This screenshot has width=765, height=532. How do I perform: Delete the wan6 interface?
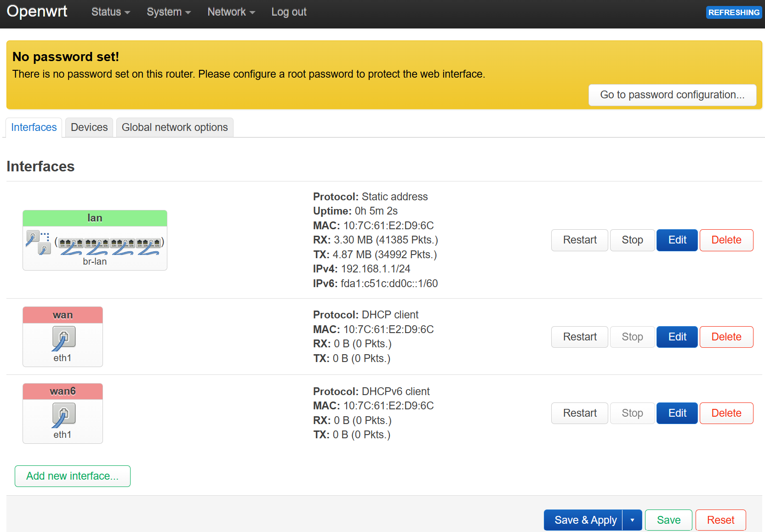click(x=726, y=413)
